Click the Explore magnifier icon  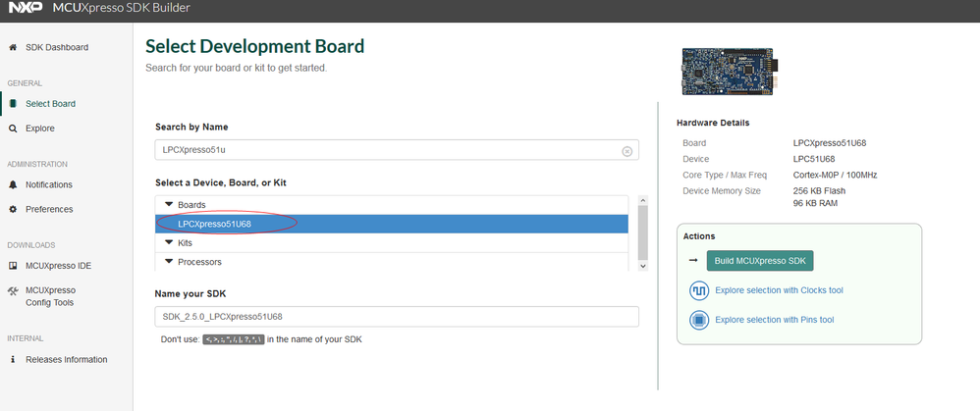[13, 128]
